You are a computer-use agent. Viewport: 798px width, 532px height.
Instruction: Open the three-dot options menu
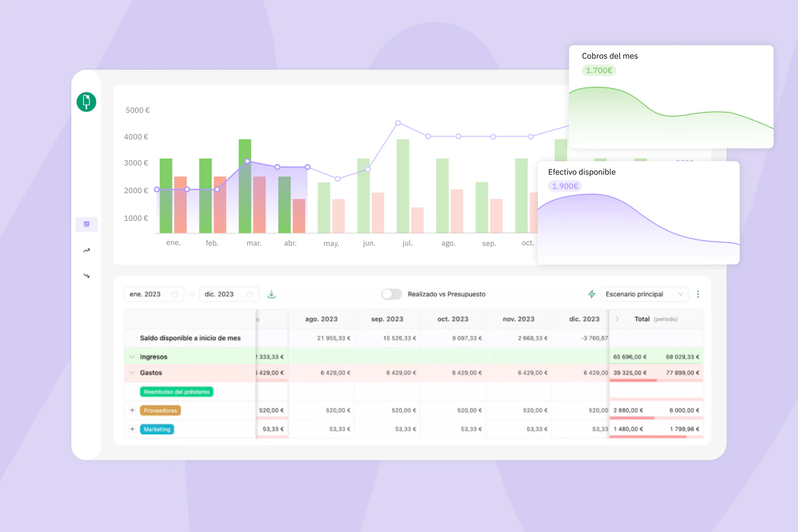coord(698,294)
